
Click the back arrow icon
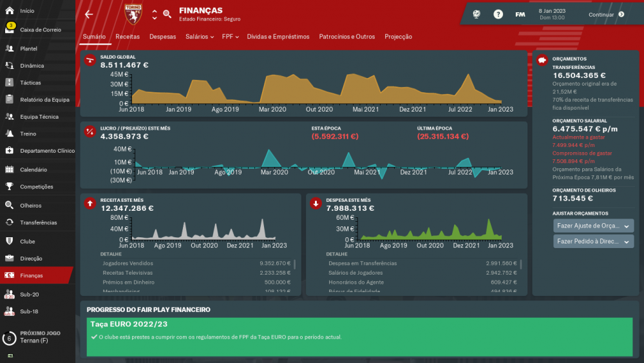tap(89, 14)
